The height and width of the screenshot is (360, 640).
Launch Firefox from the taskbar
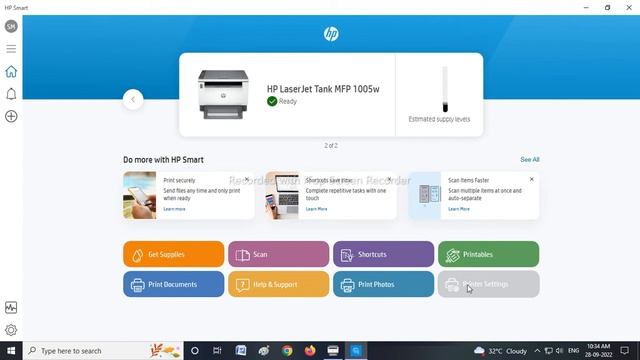pyautogui.click(x=310, y=351)
